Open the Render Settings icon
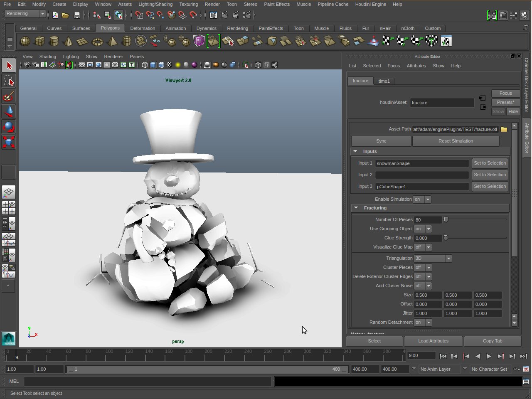532x399 pixels. point(246,15)
